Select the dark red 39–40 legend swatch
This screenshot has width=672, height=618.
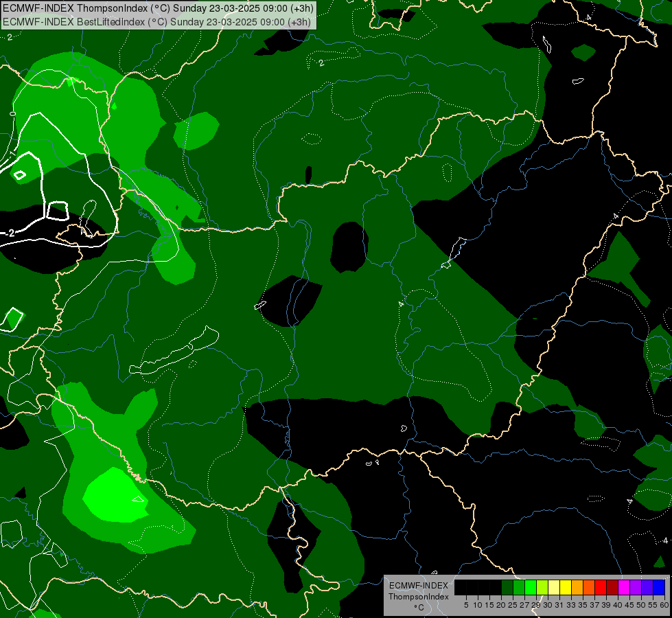tap(612, 587)
